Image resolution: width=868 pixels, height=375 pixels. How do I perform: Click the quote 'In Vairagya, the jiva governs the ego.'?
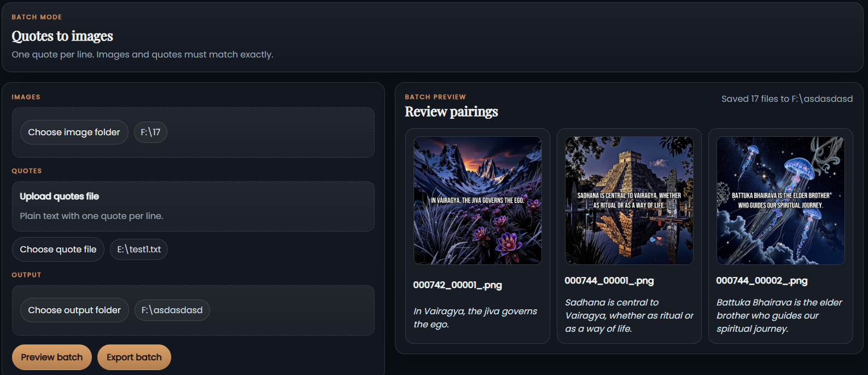pos(475,318)
